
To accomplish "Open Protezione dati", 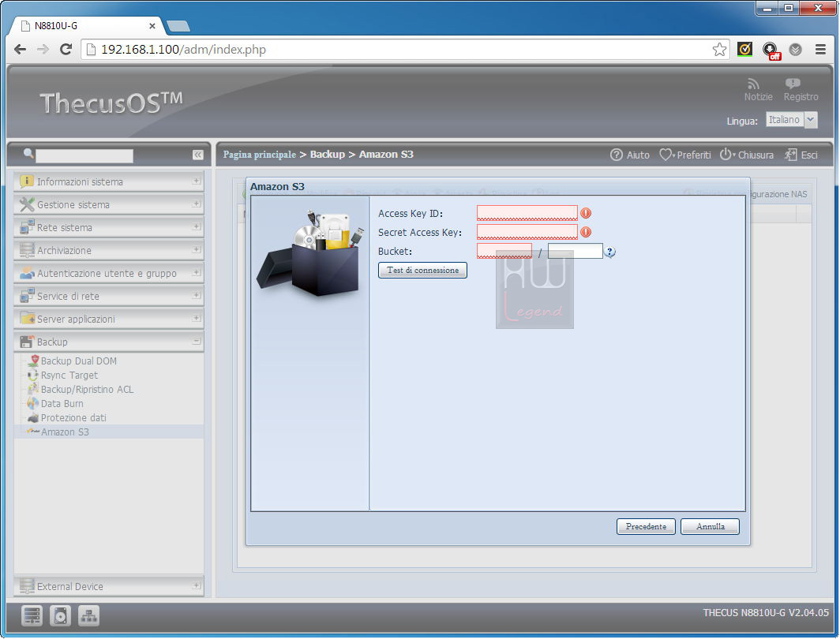I will (x=73, y=418).
